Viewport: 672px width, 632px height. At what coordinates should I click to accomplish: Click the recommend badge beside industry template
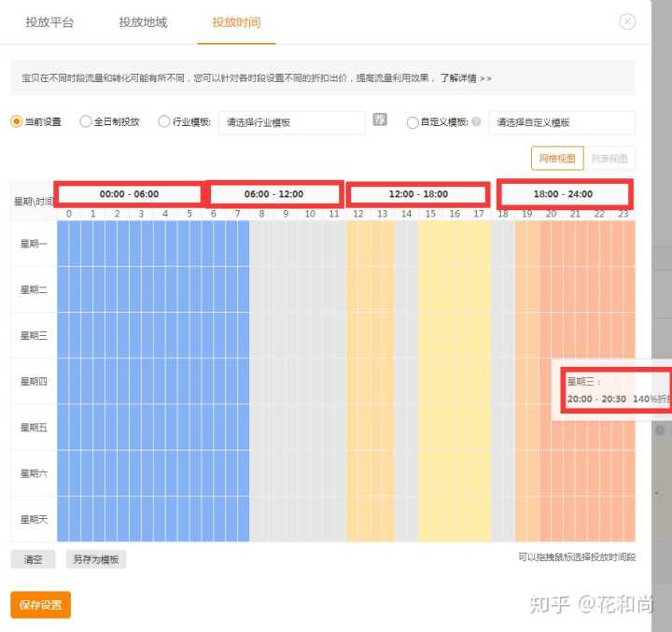[380, 119]
